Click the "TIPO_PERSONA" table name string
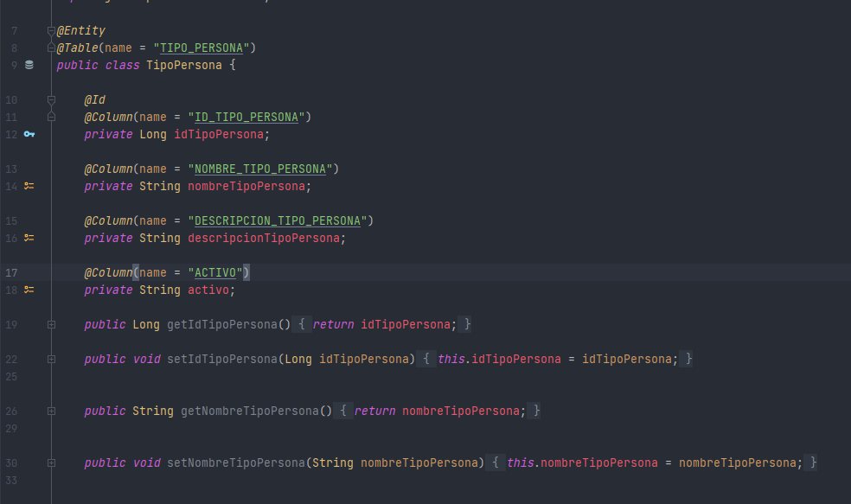The width and height of the screenshot is (851, 504). tap(202, 48)
